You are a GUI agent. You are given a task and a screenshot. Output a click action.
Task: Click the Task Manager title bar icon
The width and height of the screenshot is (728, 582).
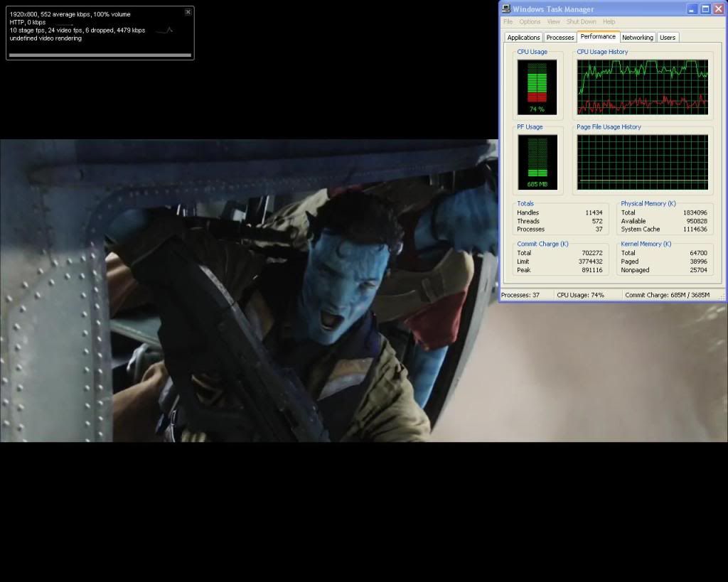506,9
